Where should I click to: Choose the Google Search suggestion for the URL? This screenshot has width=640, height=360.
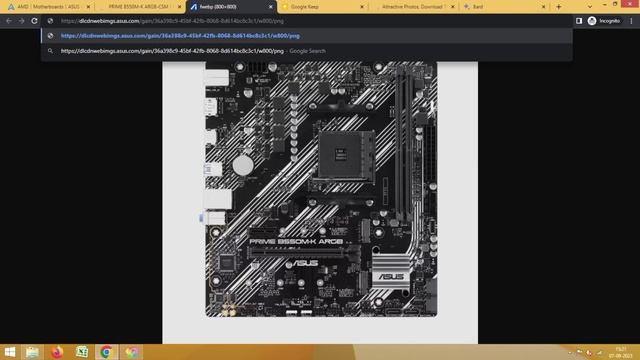pos(306,51)
